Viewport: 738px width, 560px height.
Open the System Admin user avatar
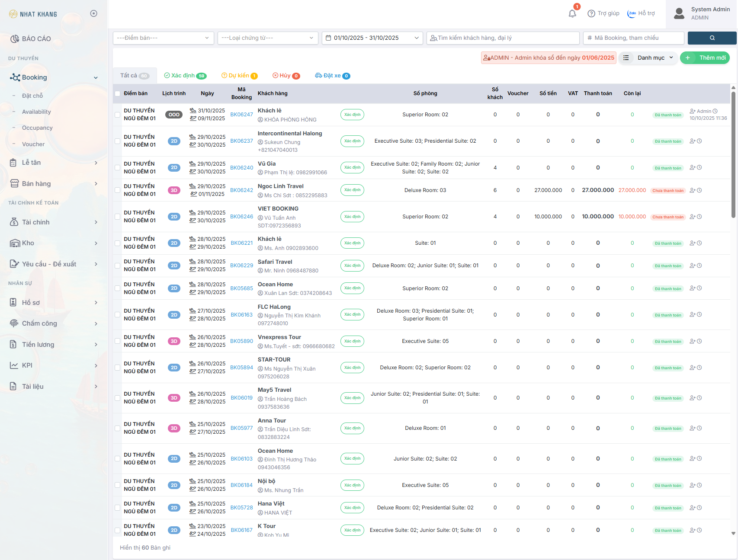coord(679,13)
